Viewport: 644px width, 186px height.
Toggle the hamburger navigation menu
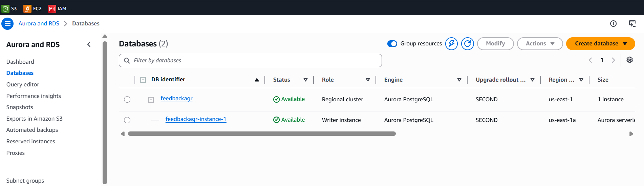point(7,24)
